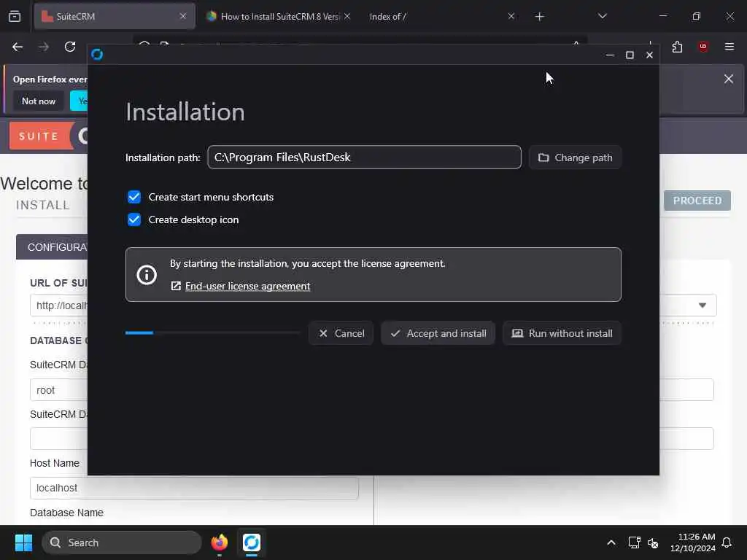Maximize the RustDesk installer window
Viewport: 747px width, 560px height.
pos(630,55)
